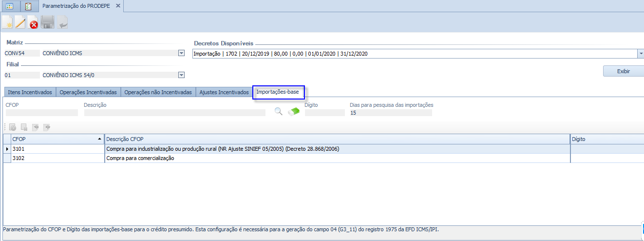The image size is (644, 241).
Task: Expand the Filial dropdown
Action: click(181, 75)
